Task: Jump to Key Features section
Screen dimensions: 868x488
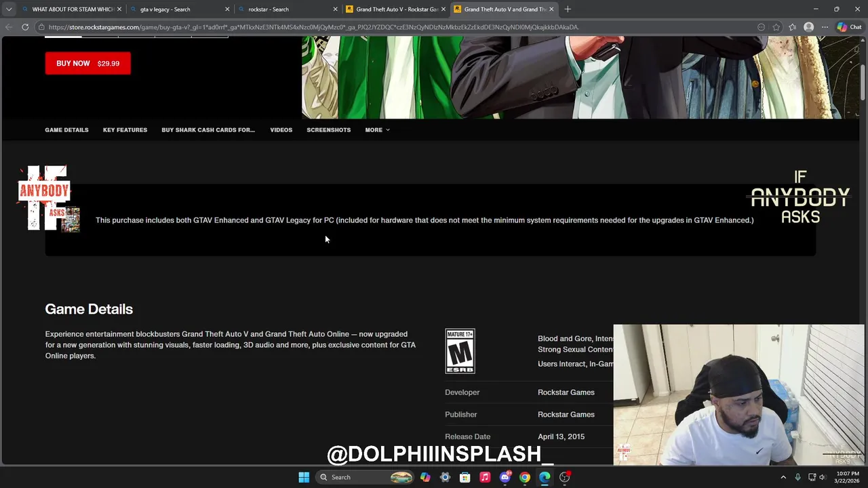Action: click(125, 129)
